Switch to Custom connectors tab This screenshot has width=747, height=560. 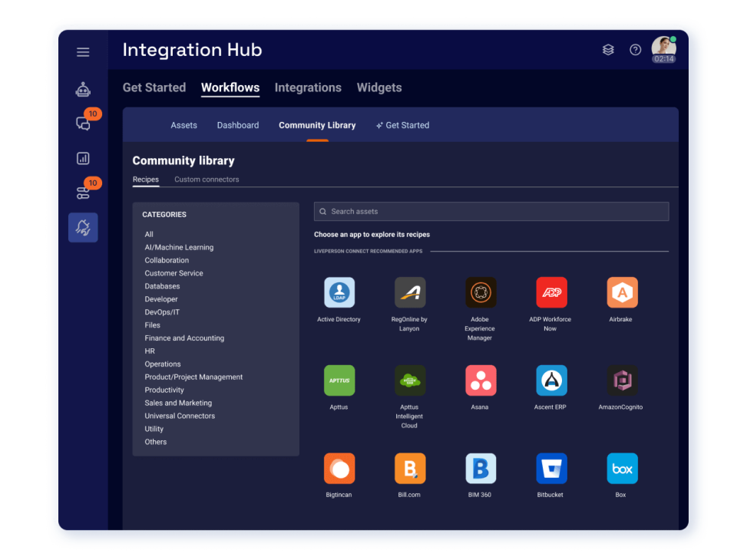click(207, 180)
